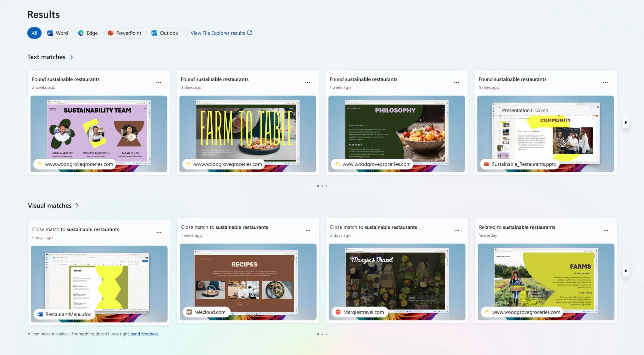
Task: Open more options on Farms card
Action: [x=605, y=230]
